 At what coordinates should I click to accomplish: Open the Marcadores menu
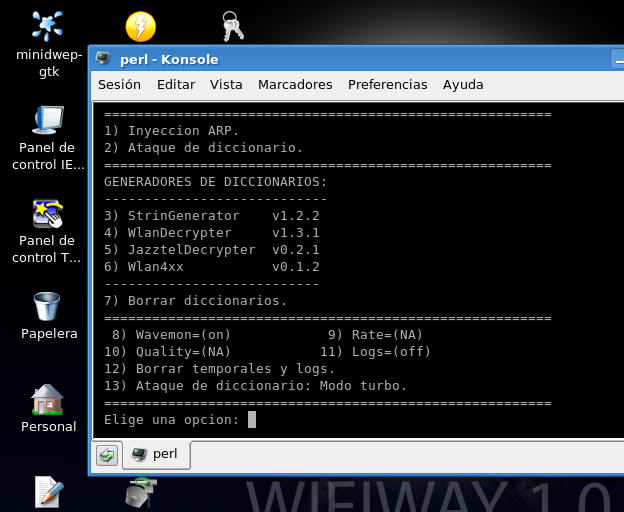295,85
